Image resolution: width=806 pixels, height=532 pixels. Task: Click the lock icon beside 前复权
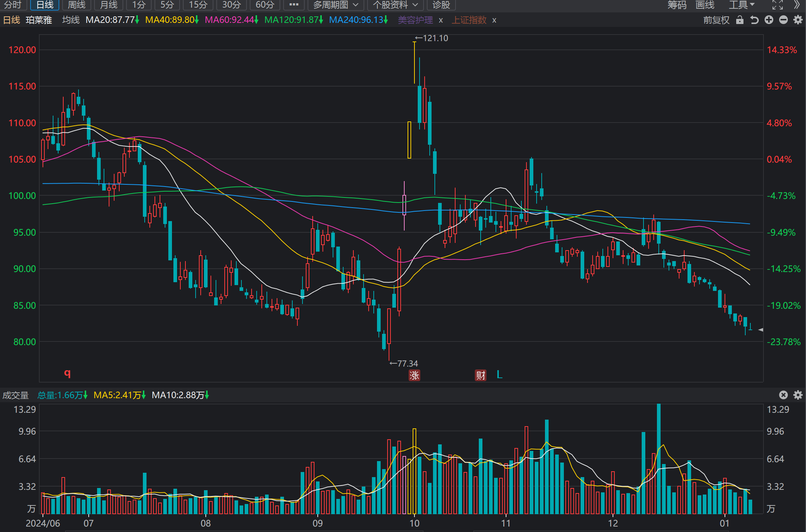(x=739, y=20)
